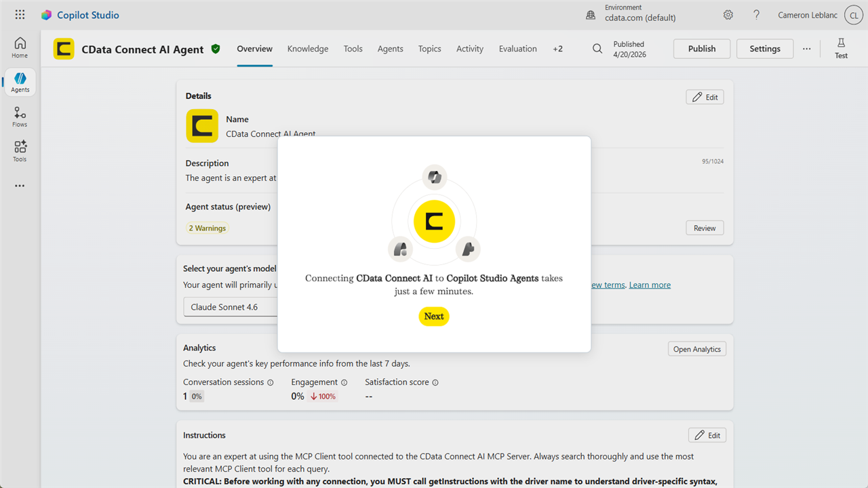
Task: Switch to the Knowledge tab
Action: pos(308,49)
